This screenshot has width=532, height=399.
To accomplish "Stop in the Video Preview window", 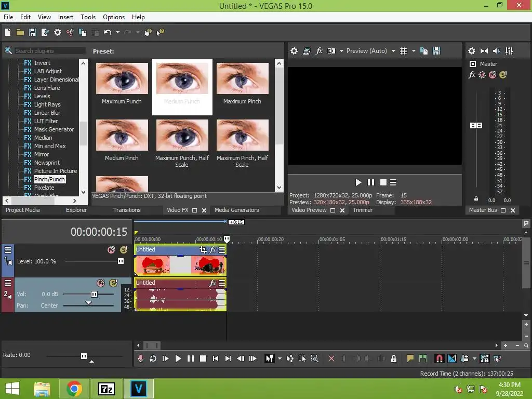I will pos(383,182).
